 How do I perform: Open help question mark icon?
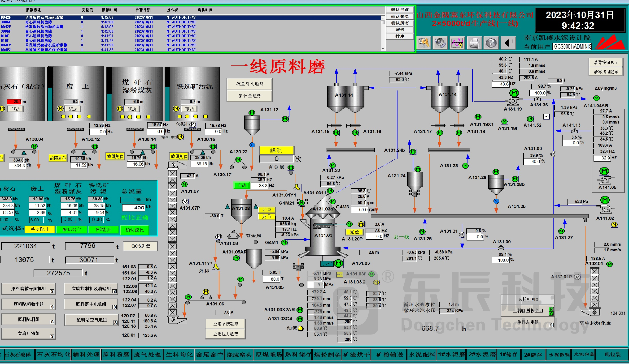tap(491, 43)
